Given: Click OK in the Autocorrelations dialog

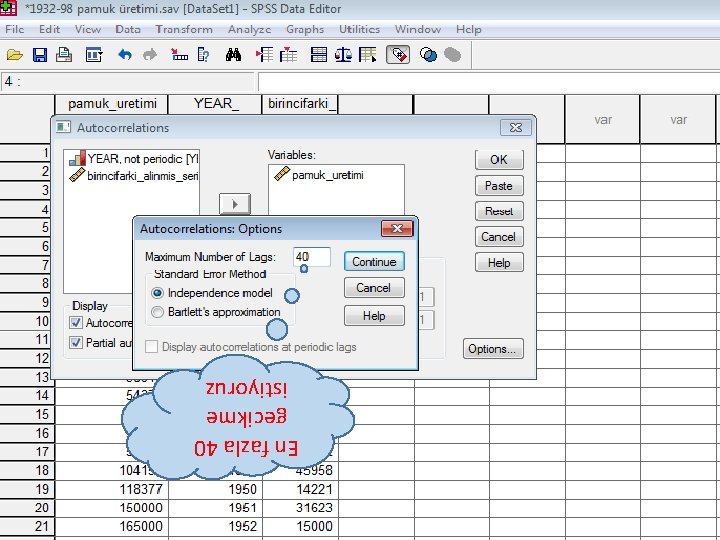Looking at the screenshot, I should point(499,160).
